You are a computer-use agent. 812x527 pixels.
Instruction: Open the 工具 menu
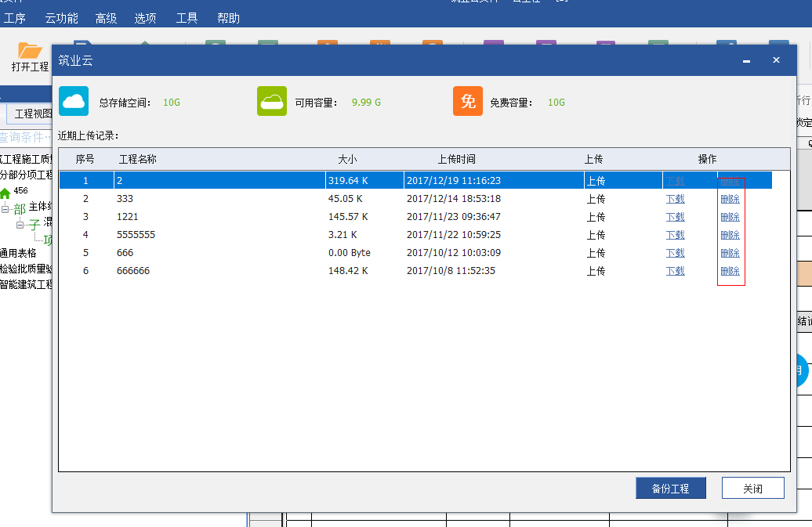[187, 18]
